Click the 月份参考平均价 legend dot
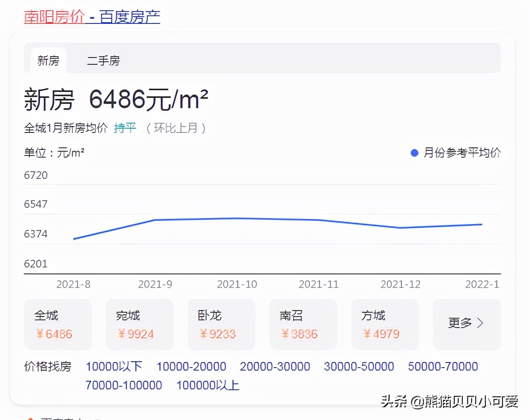The image size is (530, 420). coord(414,152)
